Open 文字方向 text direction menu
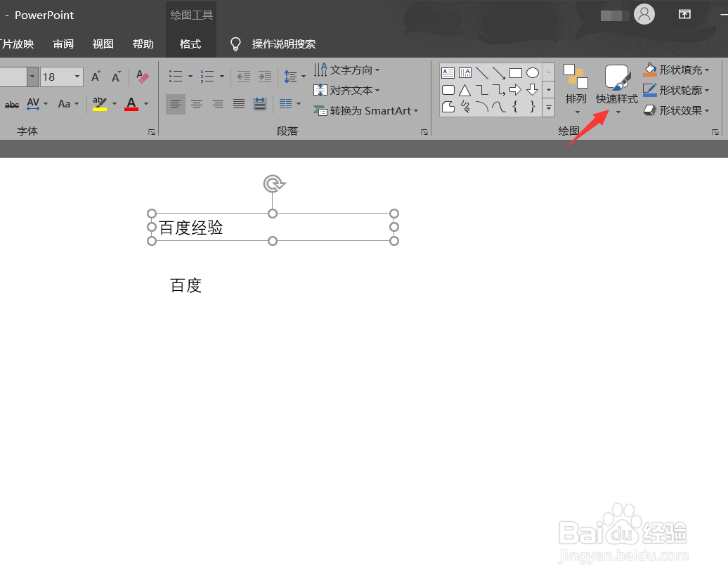 (x=346, y=70)
